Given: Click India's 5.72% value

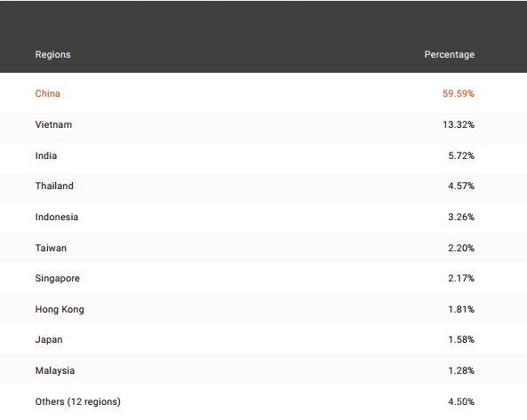Looking at the screenshot, I should click(x=460, y=155).
